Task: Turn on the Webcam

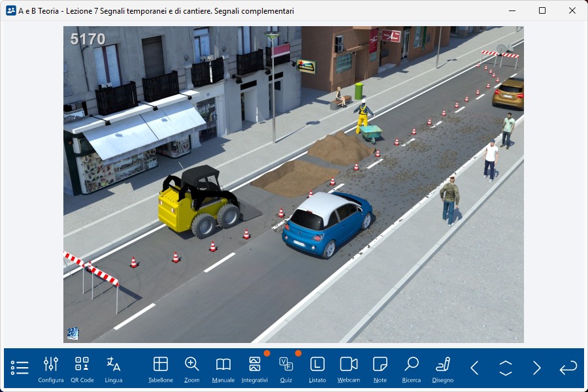Action: tap(349, 368)
